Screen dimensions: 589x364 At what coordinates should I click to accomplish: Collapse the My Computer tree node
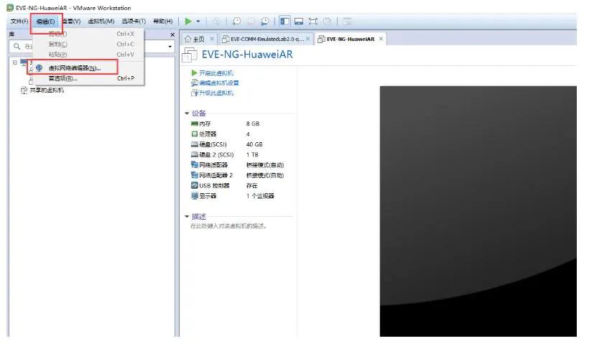point(14,62)
